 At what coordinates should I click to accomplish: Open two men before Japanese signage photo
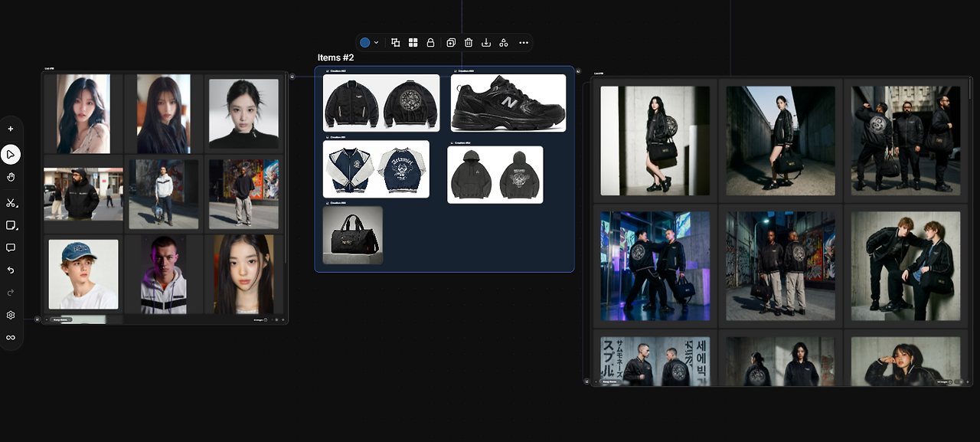click(655, 362)
